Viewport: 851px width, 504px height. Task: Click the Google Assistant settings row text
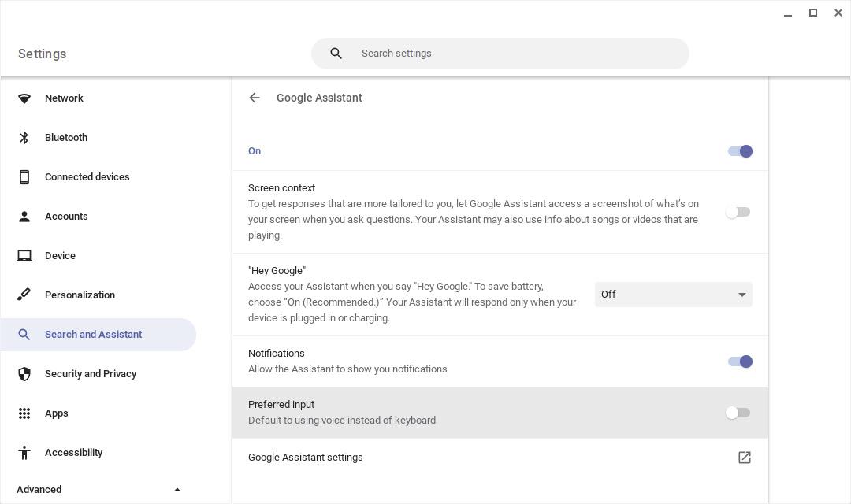tap(306, 458)
